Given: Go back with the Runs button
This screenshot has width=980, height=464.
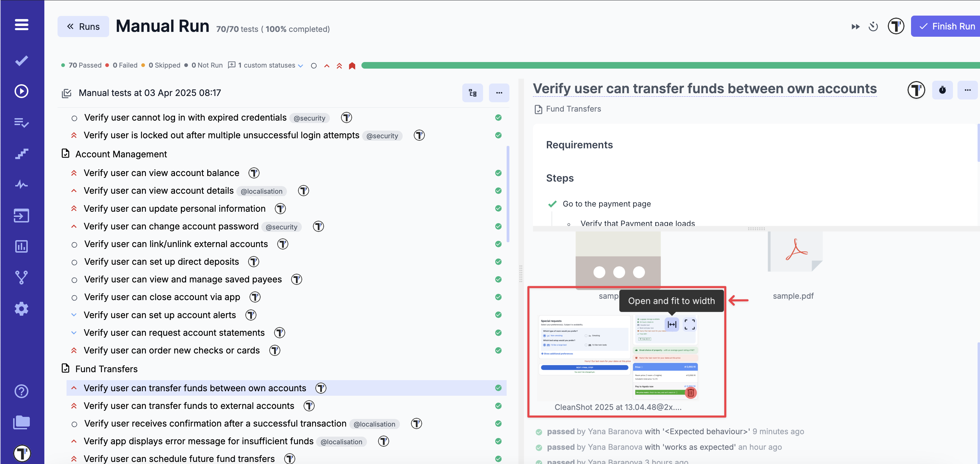Looking at the screenshot, I should pos(83,27).
